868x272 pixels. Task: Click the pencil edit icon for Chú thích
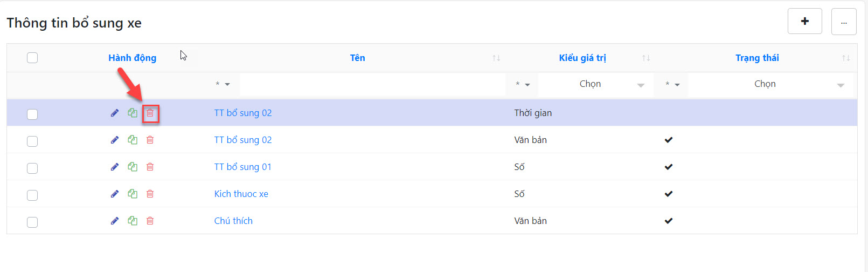tap(115, 221)
